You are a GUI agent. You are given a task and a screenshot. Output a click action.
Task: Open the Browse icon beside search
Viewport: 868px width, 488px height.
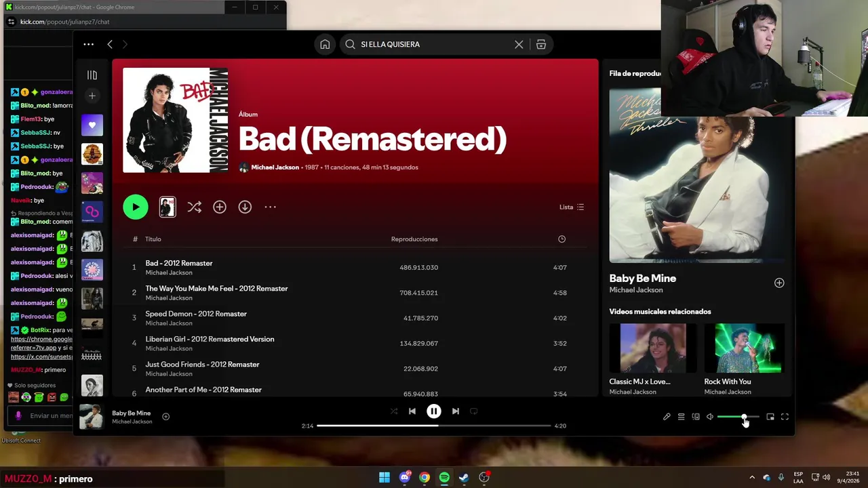pyautogui.click(x=541, y=44)
